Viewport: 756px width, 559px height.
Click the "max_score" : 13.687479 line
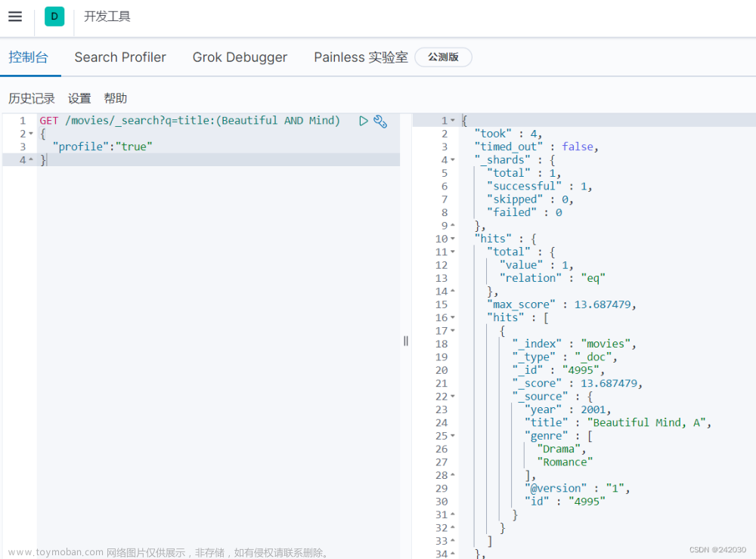(561, 304)
